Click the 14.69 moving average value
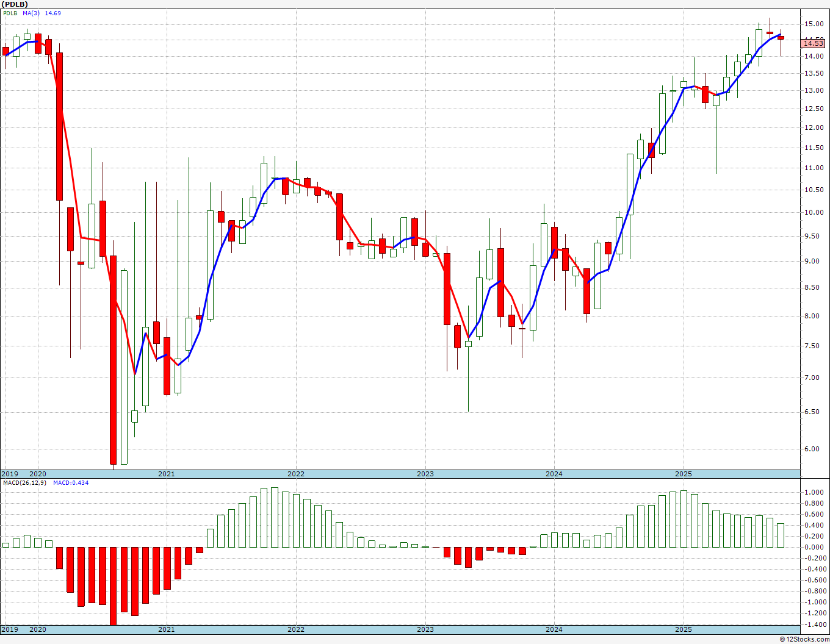Viewport: 830px width, 644px height. point(53,13)
